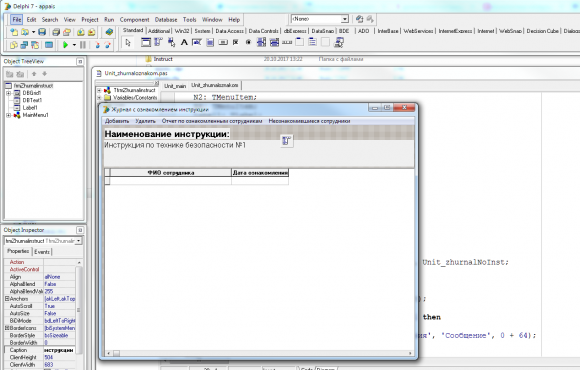
Task: Click the Add file to project icon
Action: tap(81, 32)
